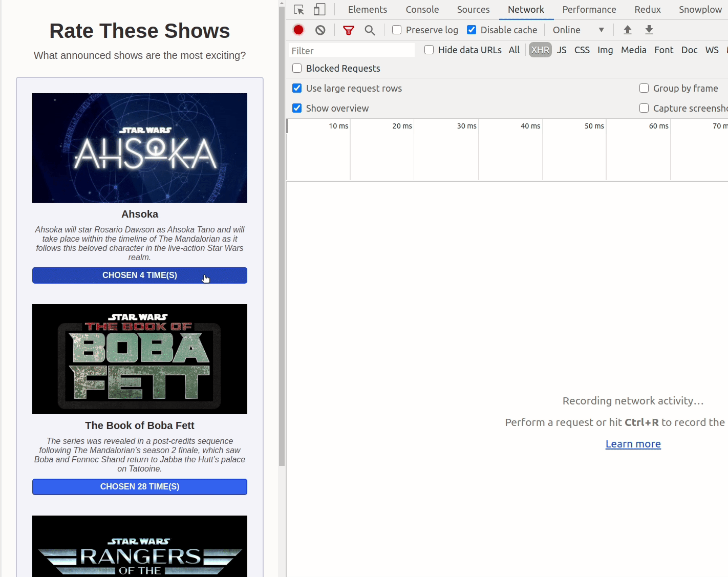
Task: Select the Media request type filter
Action: coord(634,50)
